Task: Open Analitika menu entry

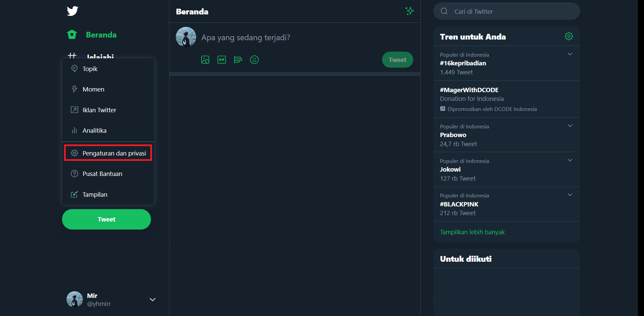Action: (x=108, y=130)
